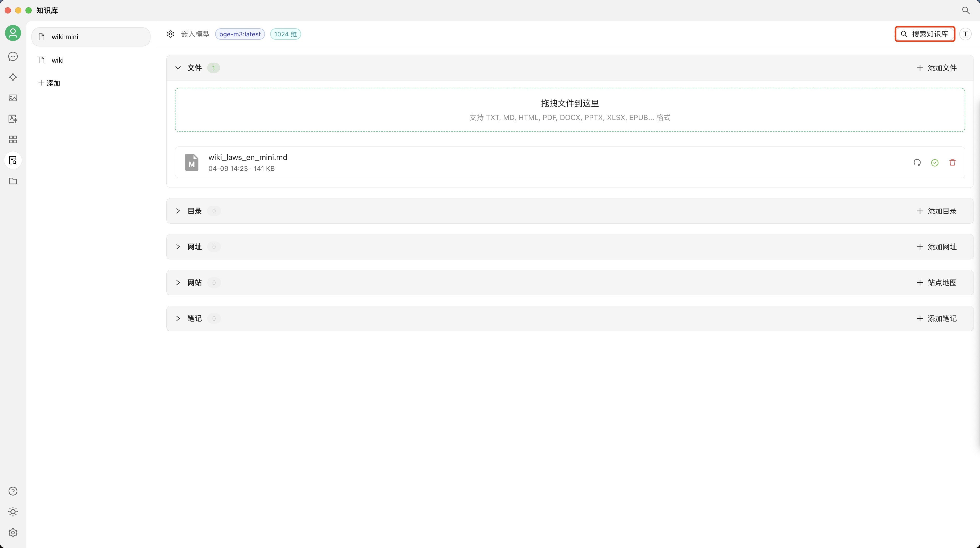Open knowledge base settings gear icon
Screen dimensions: 980x548
click(171, 34)
